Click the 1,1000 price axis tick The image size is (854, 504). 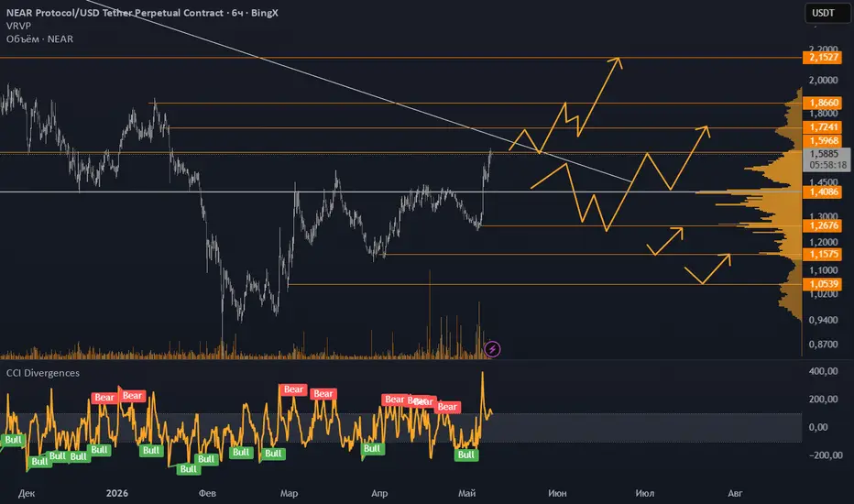[824, 270]
